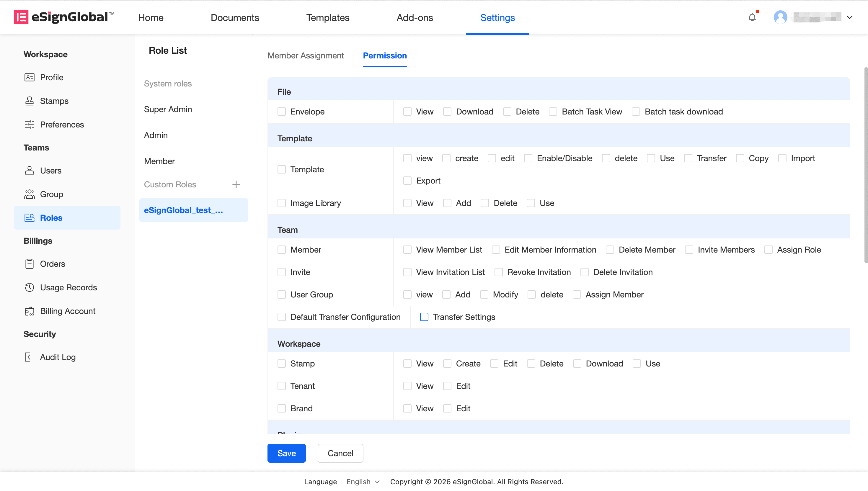The height and width of the screenshot is (491, 868).
Task: Click the Cancel button
Action: pos(340,453)
